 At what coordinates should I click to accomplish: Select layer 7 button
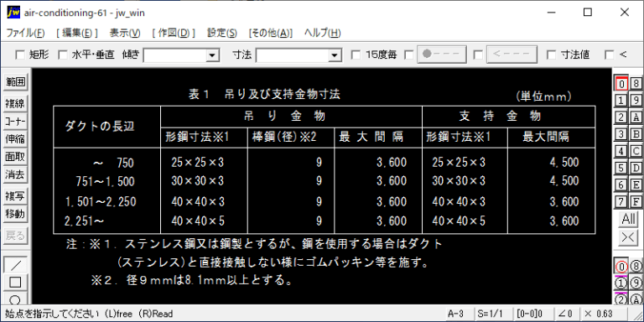click(x=621, y=201)
